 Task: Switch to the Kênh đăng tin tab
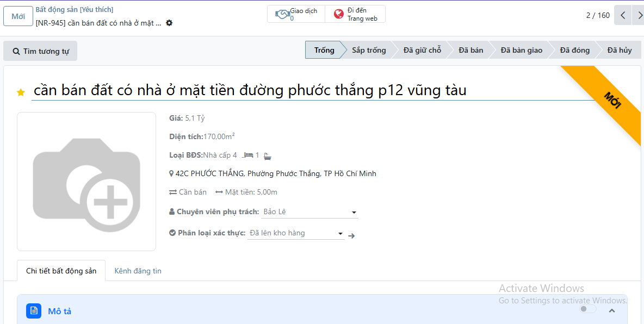click(x=138, y=271)
